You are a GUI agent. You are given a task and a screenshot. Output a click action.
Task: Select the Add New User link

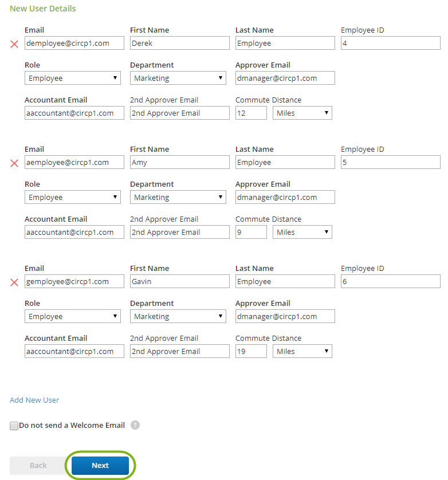click(34, 400)
